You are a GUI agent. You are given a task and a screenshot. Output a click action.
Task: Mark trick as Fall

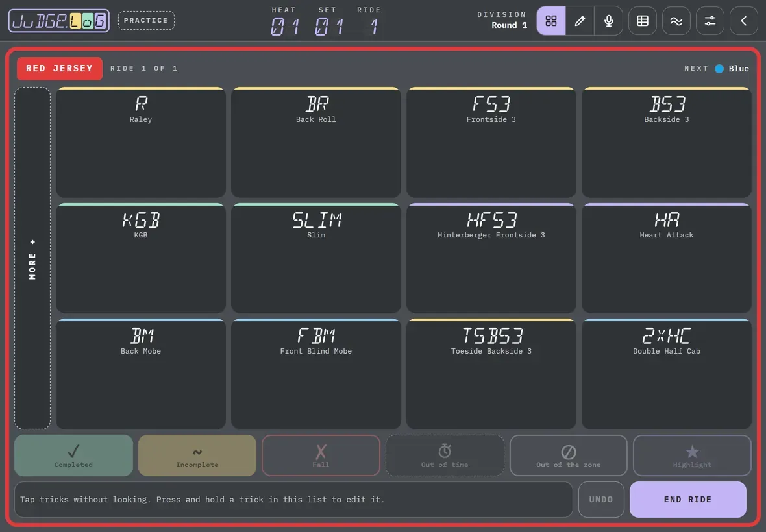[x=321, y=455]
